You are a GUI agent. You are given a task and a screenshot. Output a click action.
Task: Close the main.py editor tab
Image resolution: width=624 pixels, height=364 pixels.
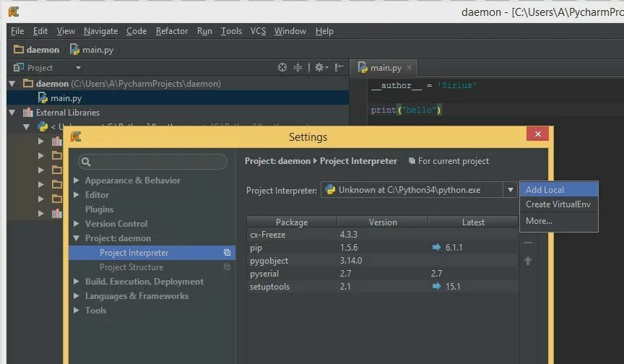pos(409,68)
